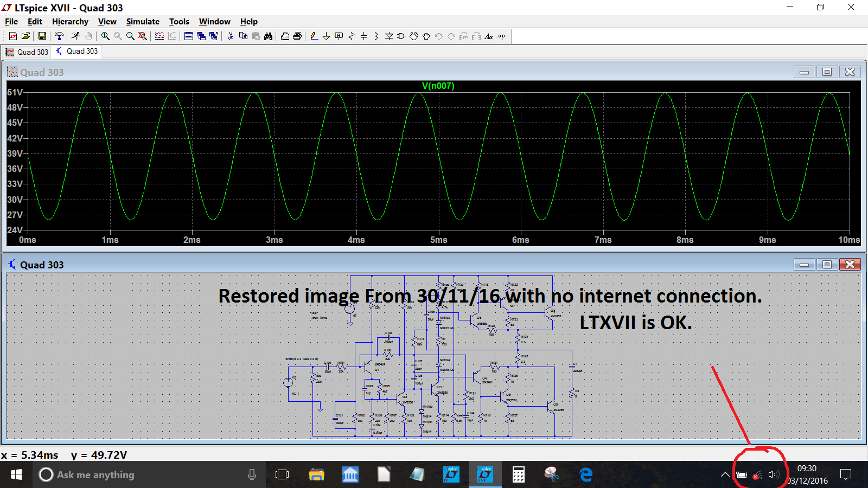This screenshot has width=868, height=488.
Task: Click the Find binoculars icon
Action: pyautogui.click(x=268, y=36)
